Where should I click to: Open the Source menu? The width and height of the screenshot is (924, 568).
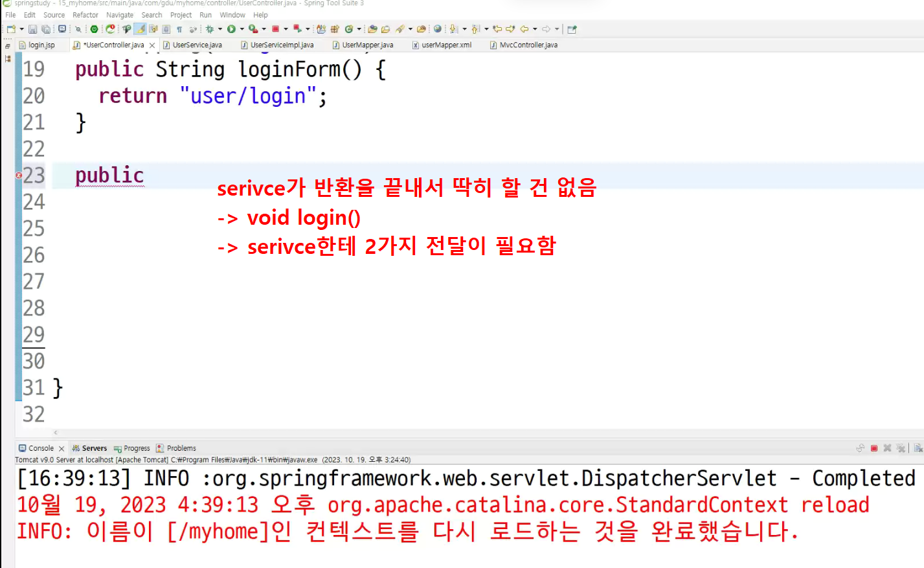pyautogui.click(x=54, y=15)
